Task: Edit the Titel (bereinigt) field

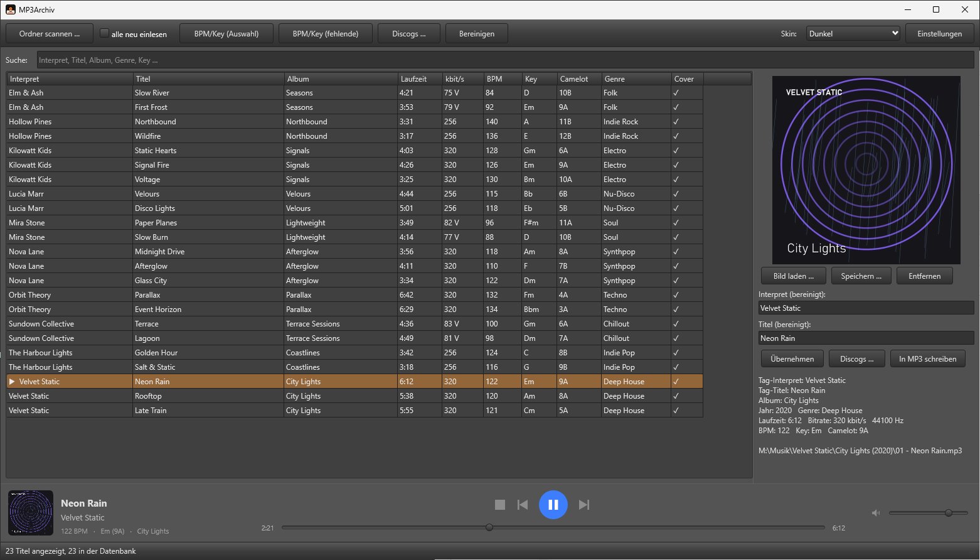Action: click(866, 338)
